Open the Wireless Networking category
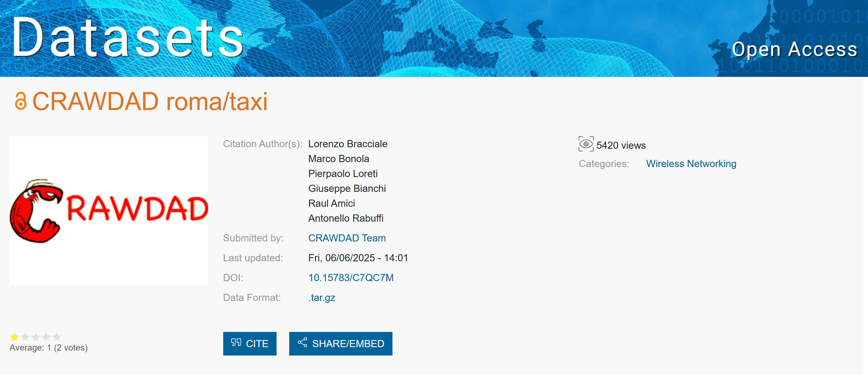868x380 pixels. (x=691, y=164)
